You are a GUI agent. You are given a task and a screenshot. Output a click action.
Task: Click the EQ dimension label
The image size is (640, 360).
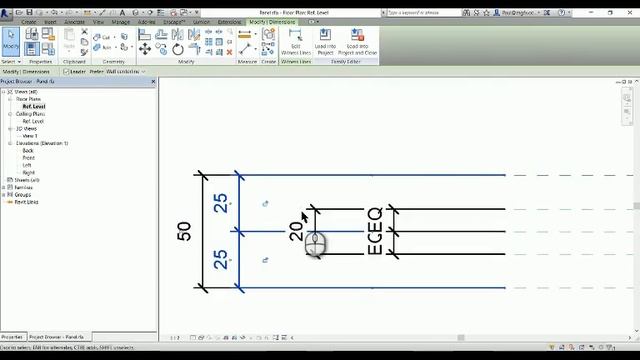pos(375,231)
